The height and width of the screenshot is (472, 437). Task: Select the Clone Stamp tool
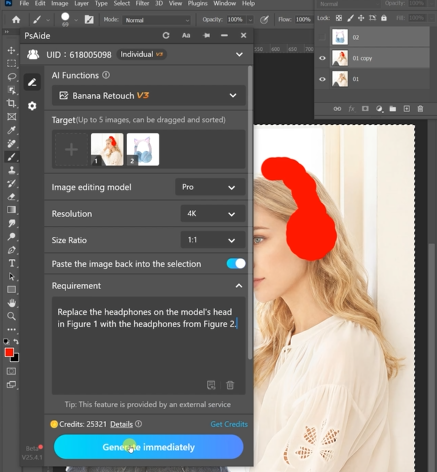coord(12,170)
